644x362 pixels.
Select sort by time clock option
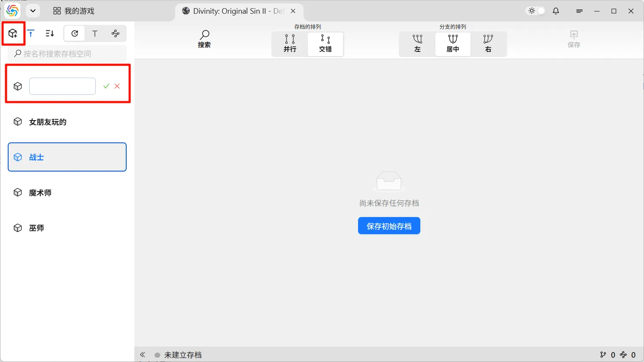[75, 33]
